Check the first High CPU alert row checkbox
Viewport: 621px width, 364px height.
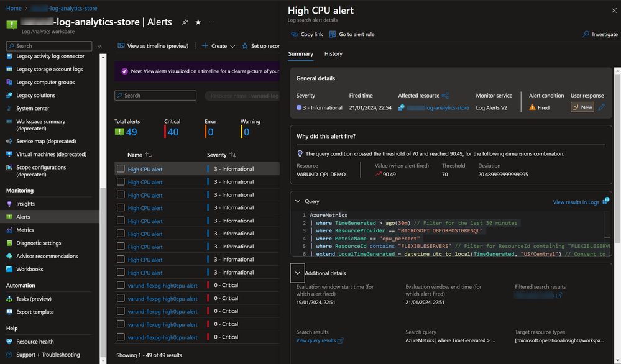pyautogui.click(x=121, y=168)
